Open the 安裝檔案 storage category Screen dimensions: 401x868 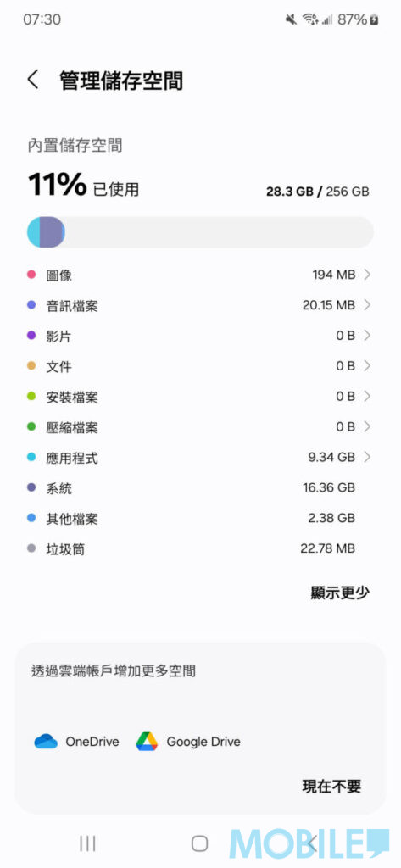(200, 397)
